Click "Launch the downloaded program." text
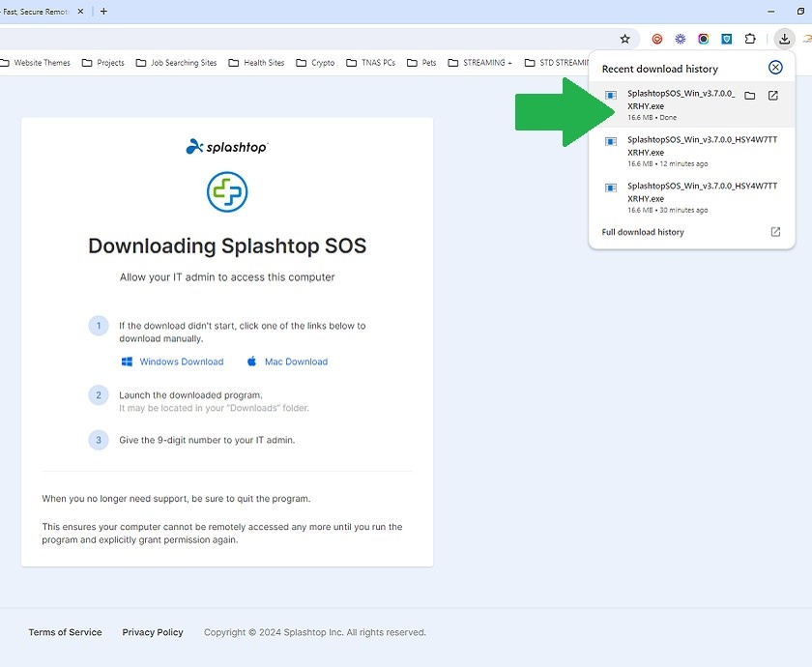 190,395
